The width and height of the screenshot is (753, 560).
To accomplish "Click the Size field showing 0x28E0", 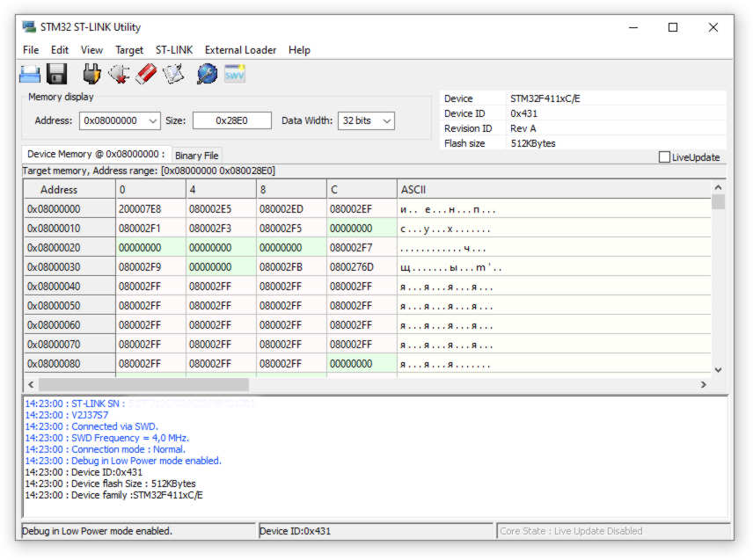I will [232, 121].
